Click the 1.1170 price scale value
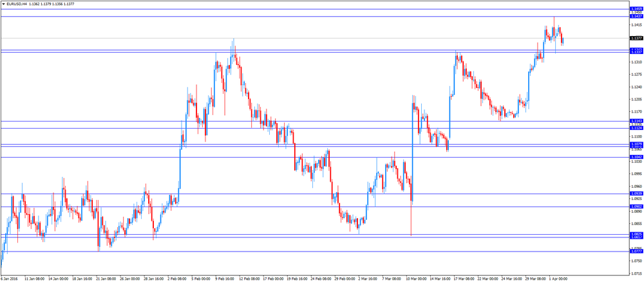644x283 pixels. coord(637,111)
